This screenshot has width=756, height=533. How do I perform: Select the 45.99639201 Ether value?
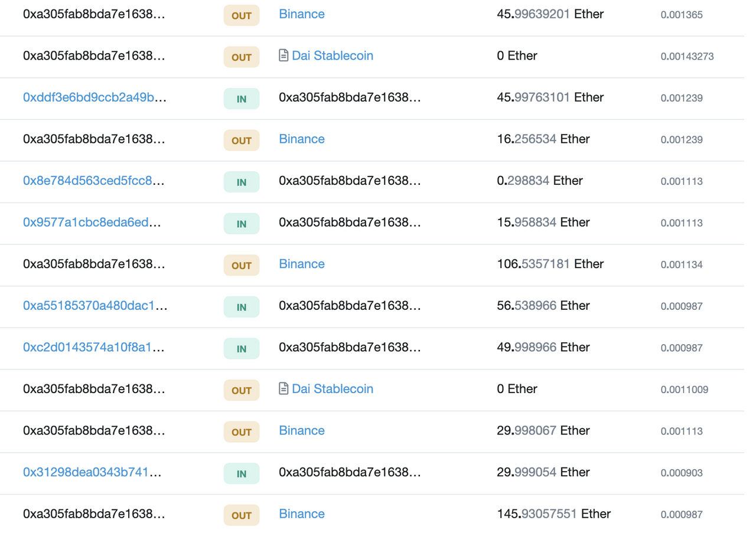tap(550, 14)
